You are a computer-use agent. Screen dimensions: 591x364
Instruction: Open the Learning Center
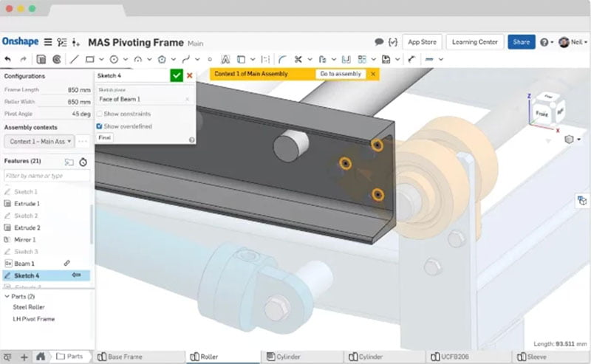(x=474, y=42)
